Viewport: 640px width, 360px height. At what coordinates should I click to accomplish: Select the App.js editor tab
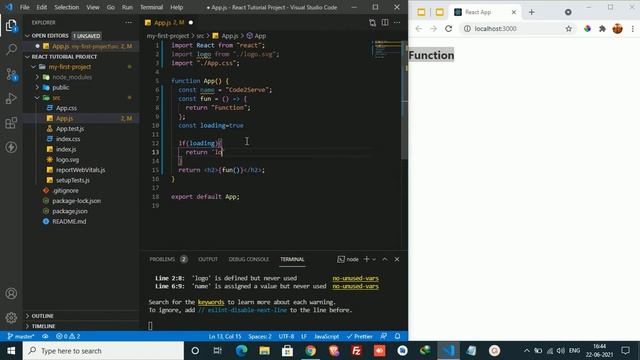(169, 22)
